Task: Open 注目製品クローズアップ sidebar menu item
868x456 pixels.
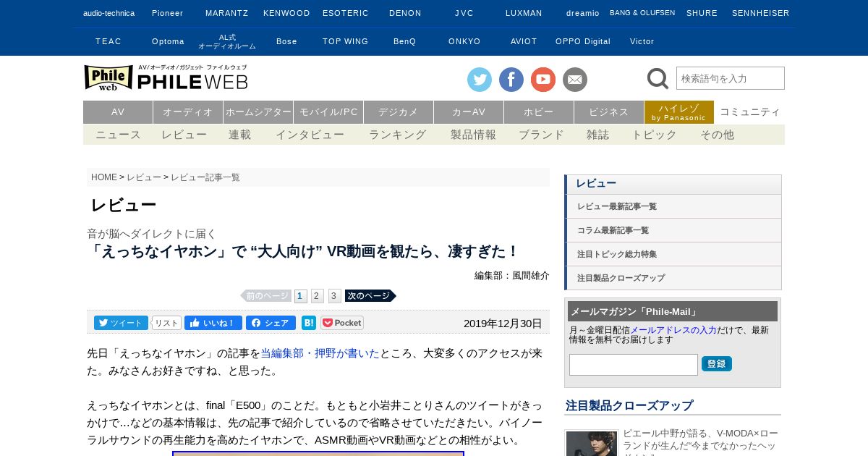Action: 673,278
